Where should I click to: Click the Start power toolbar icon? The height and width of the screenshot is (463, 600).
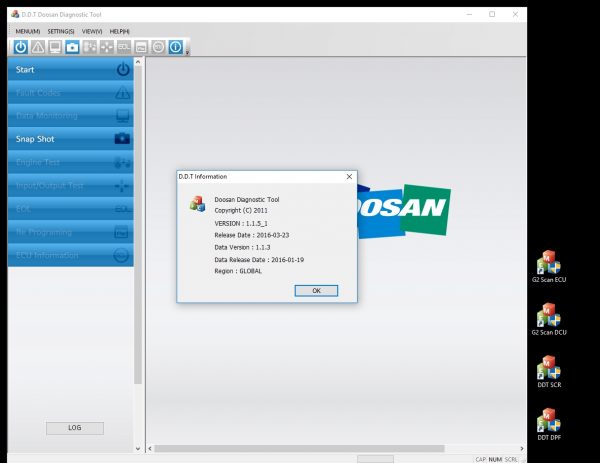[21, 47]
